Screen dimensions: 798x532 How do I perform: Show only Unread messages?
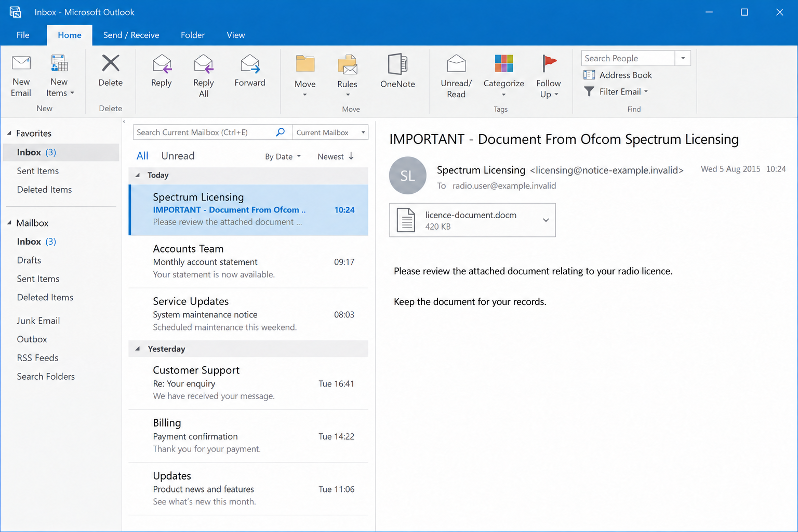(x=178, y=156)
